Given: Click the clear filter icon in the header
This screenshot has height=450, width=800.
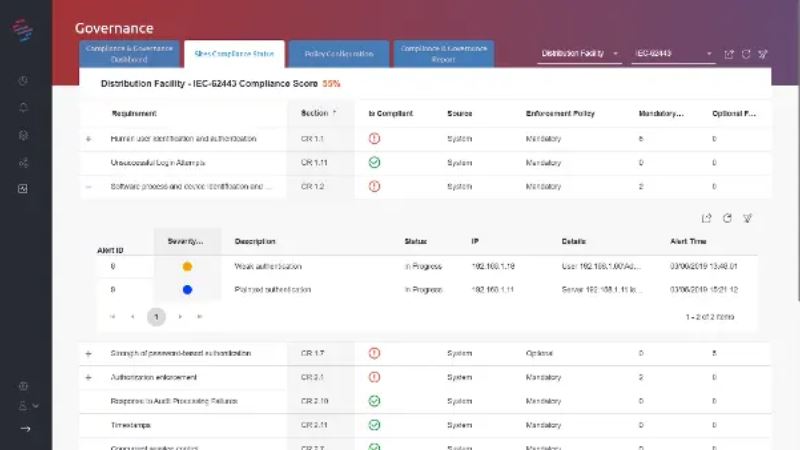Looking at the screenshot, I should tap(763, 54).
